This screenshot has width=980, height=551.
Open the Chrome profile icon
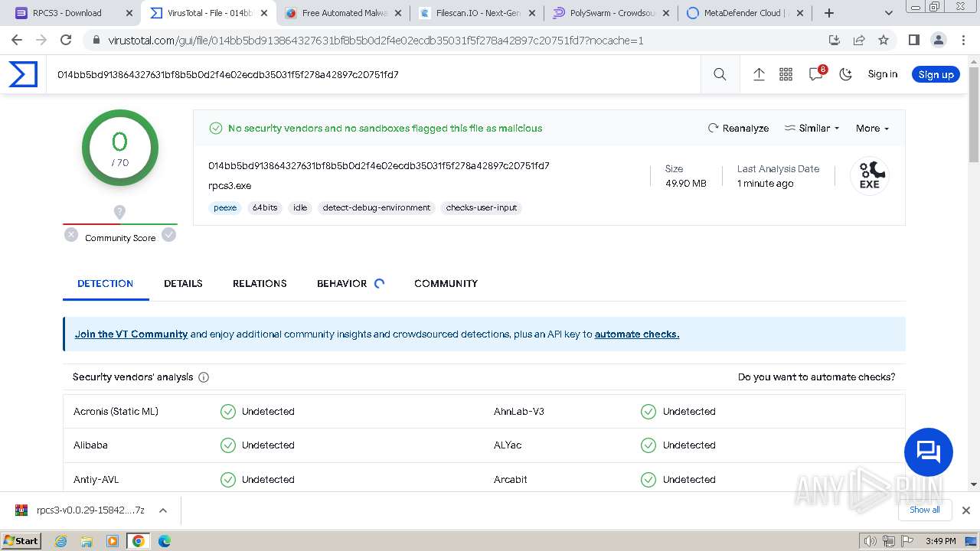point(938,40)
